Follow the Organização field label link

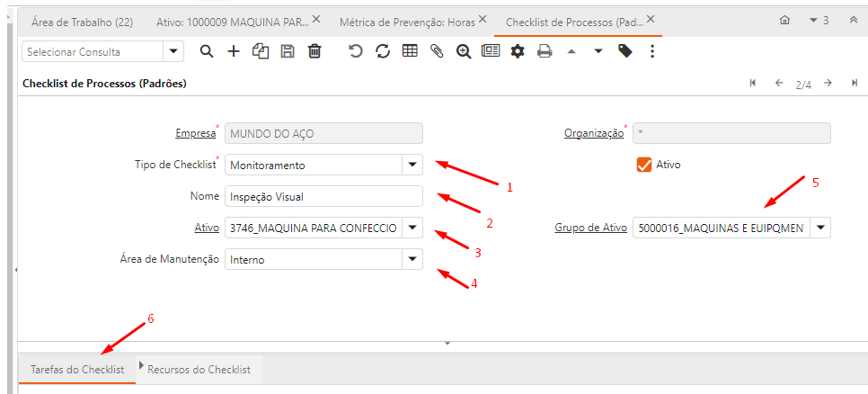tap(594, 133)
